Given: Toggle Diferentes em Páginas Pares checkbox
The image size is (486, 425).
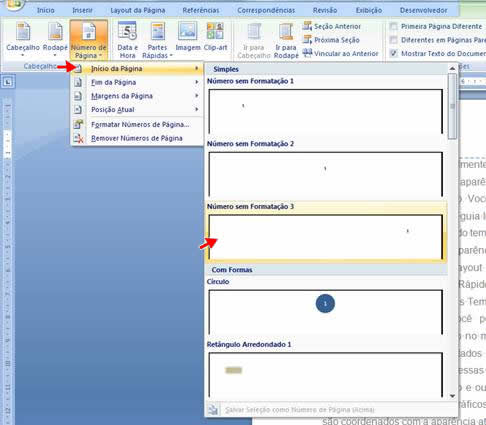Looking at the screenshot, I should 394,40.
